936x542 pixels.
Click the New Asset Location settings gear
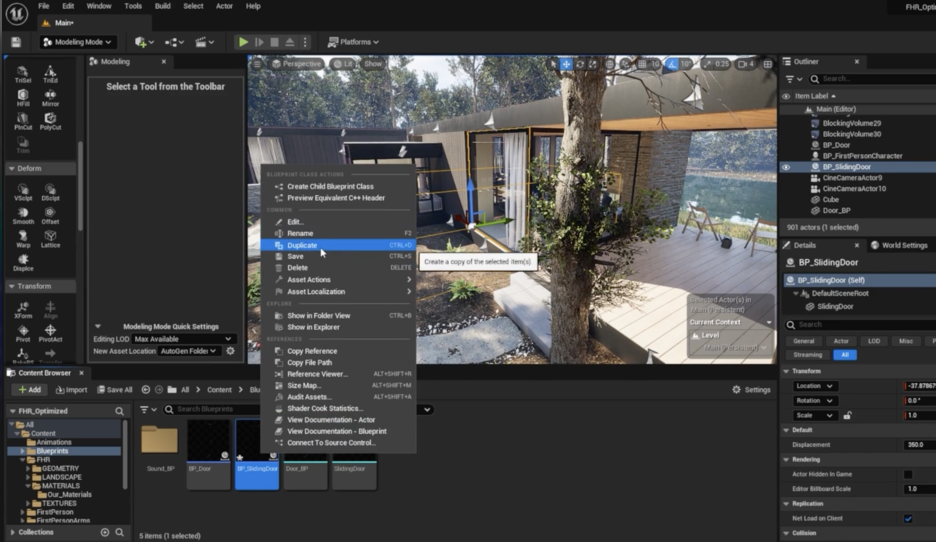(230, 351)
